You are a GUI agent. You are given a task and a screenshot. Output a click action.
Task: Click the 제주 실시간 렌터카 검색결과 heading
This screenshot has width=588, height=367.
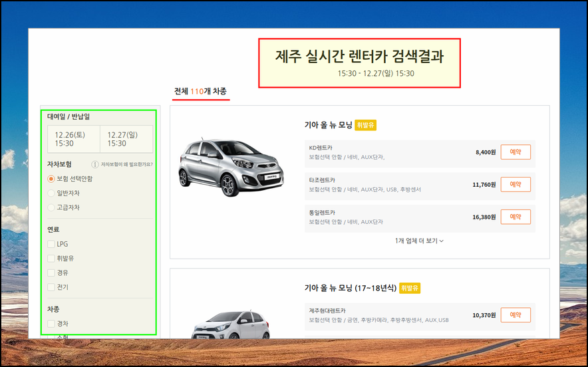coord(360,57)
